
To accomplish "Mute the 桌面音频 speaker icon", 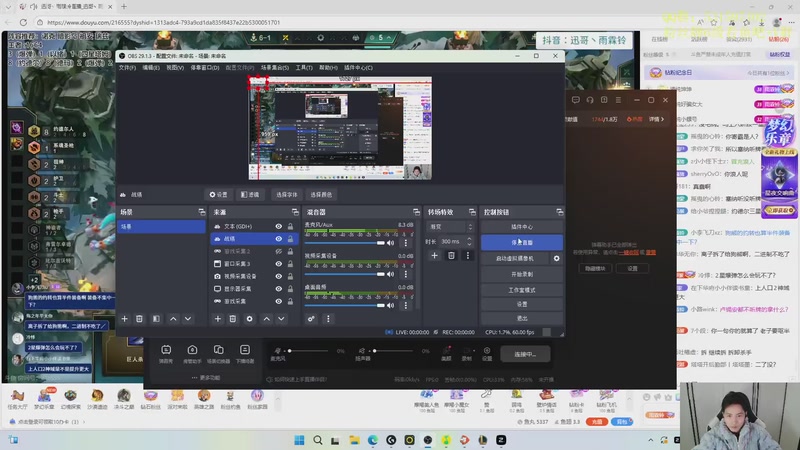I will tap(391, 306).
